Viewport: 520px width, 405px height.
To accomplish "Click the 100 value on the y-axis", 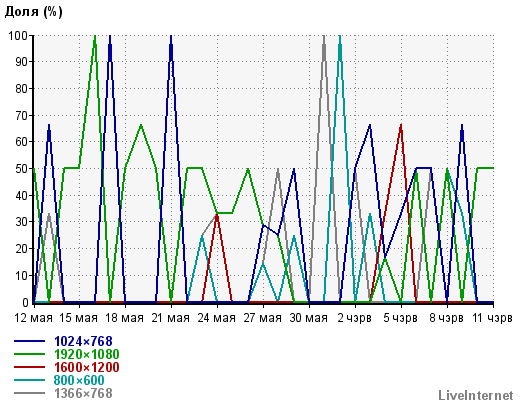I will click(x=19, y=35).
